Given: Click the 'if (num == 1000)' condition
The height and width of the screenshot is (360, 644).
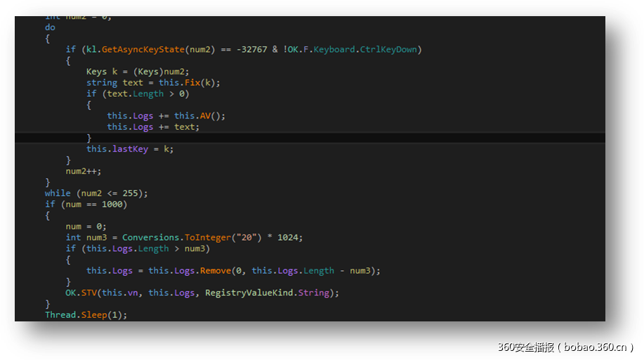Looking at the screenshot, I should point(86,204).
